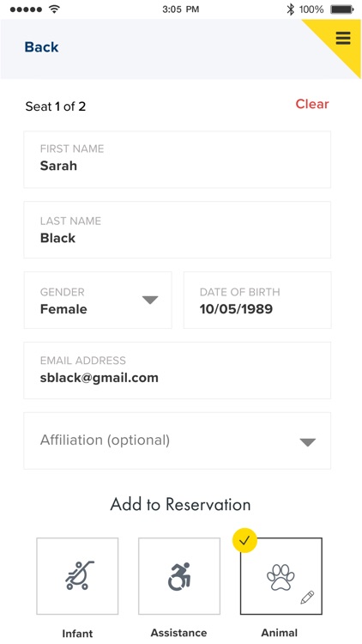Edit the Email Address field
The height and width of the screenshot is (644, 362).
pyautogui.click(x=178, y=370)
